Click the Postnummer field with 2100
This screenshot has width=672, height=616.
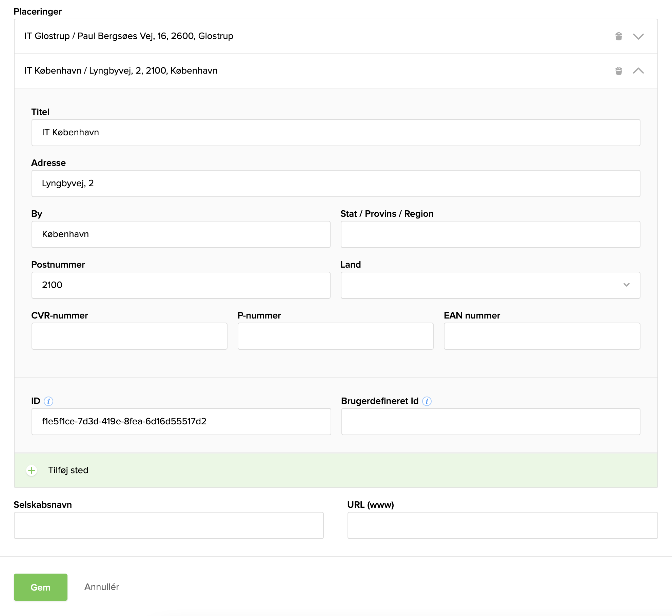pos(181,285)
